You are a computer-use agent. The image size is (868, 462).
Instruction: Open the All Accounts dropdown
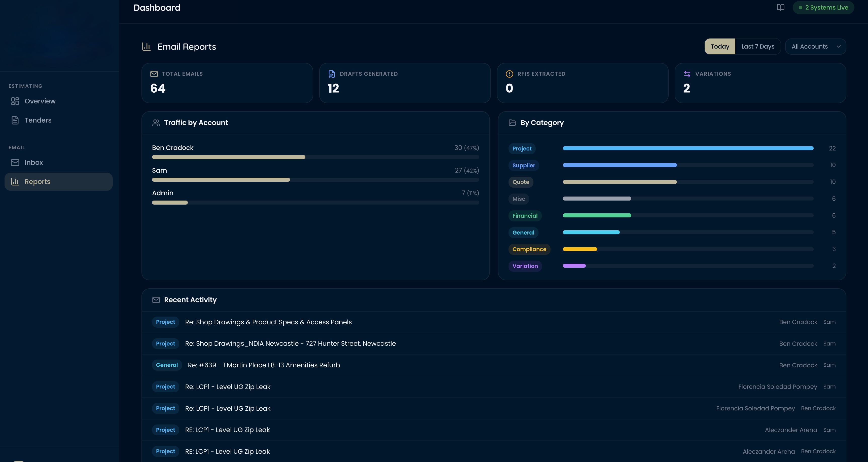tap(815, 47)
